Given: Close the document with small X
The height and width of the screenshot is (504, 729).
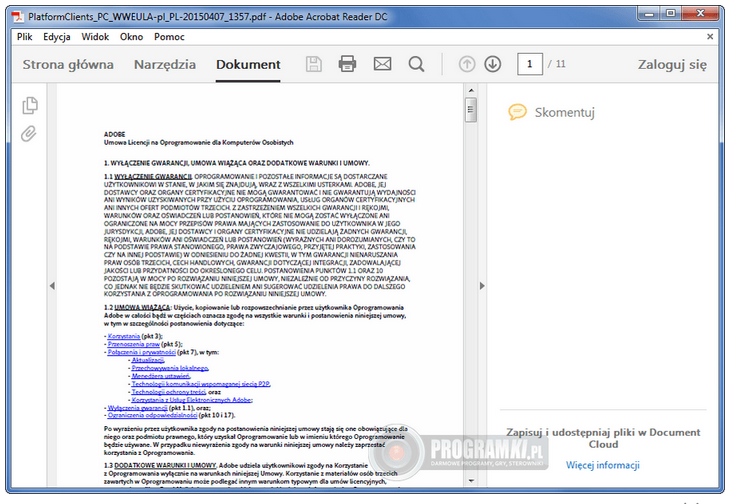Looking at the screenshot, I should coord(710,36).
